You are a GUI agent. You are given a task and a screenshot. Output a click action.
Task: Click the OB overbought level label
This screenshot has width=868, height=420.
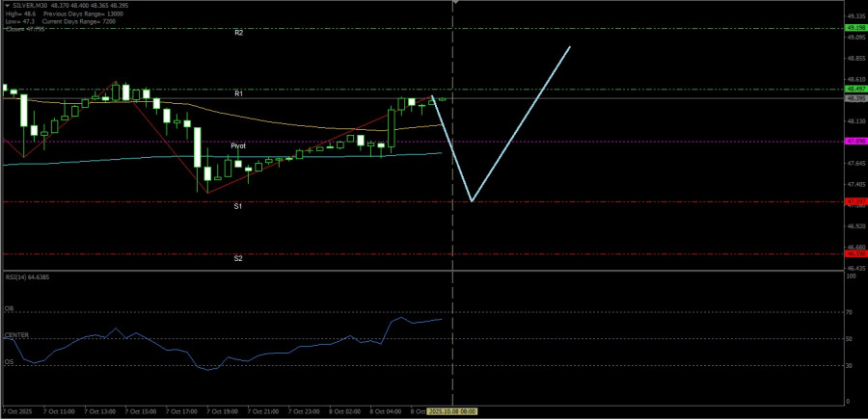tap(9, 308)
